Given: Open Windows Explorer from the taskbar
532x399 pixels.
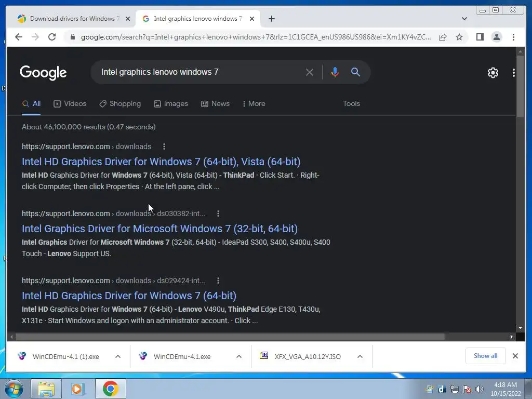Looking at the screenshot, I should tap(46, 389).
